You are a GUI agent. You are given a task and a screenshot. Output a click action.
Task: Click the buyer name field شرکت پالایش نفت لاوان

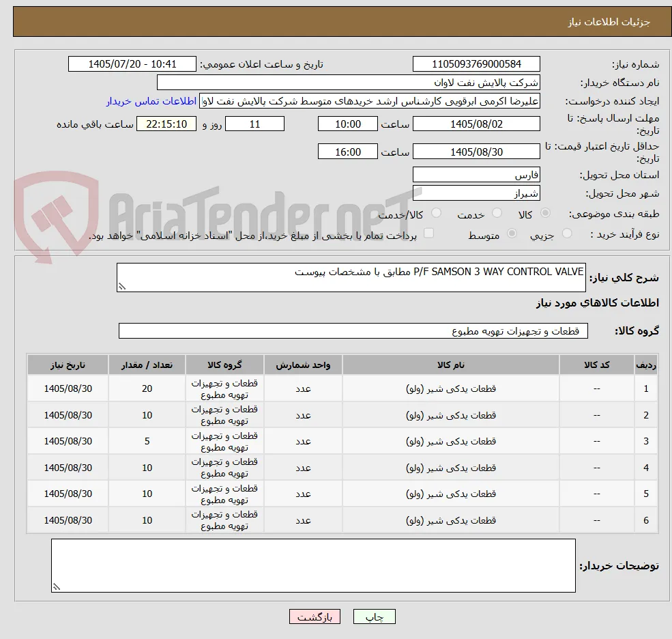(x=348, y=83)
